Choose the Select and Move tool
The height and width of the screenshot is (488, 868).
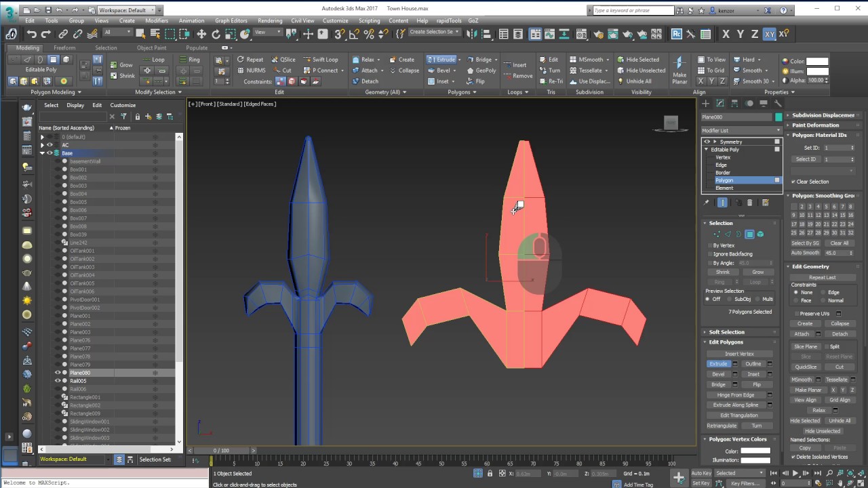click(x=201, y=34)
